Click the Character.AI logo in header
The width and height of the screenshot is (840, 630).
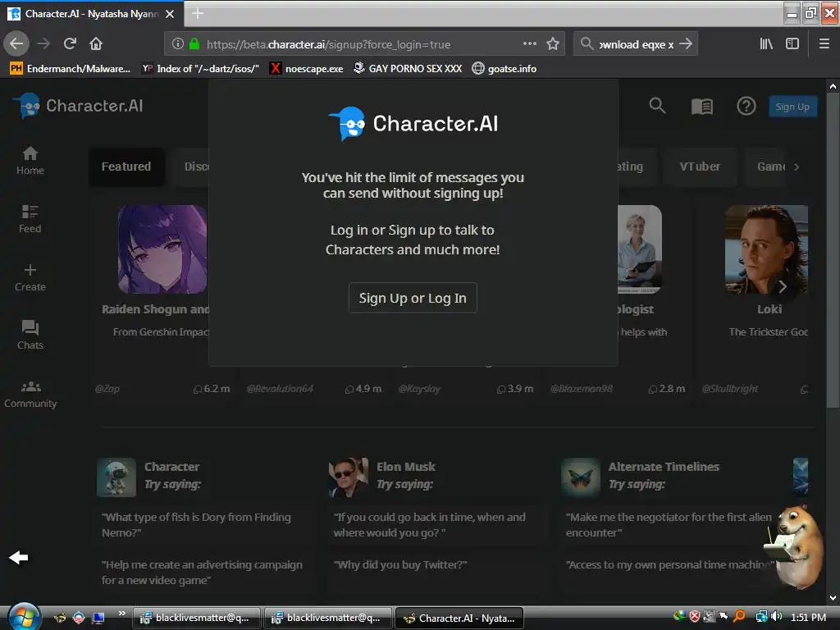78,106
